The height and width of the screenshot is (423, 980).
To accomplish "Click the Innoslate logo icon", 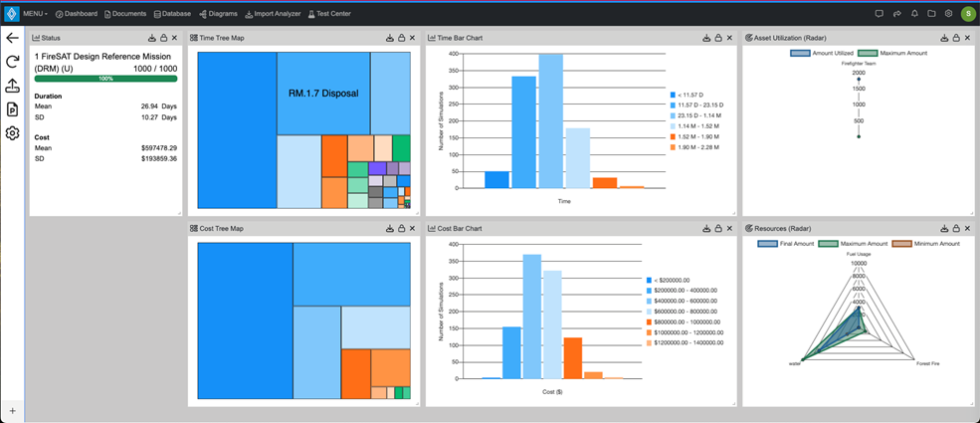I will (12, 13).
